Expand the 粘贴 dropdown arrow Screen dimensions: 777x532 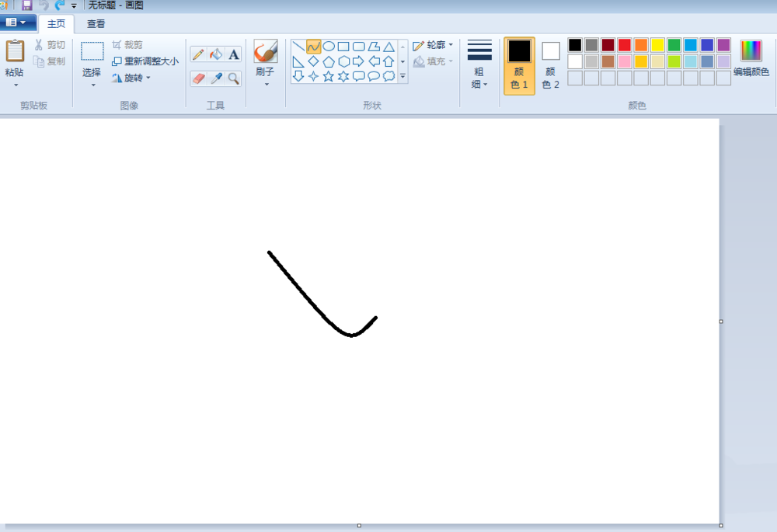click(x=16, y=85)
